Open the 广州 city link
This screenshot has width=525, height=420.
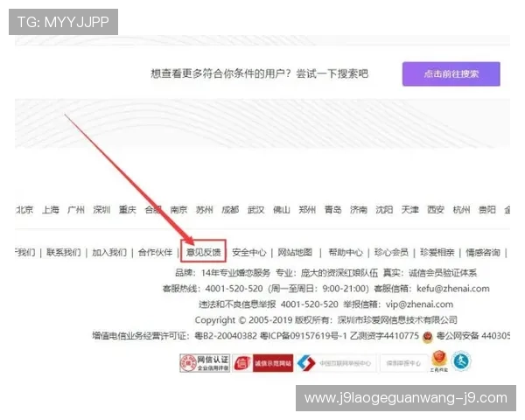[76, 210]
